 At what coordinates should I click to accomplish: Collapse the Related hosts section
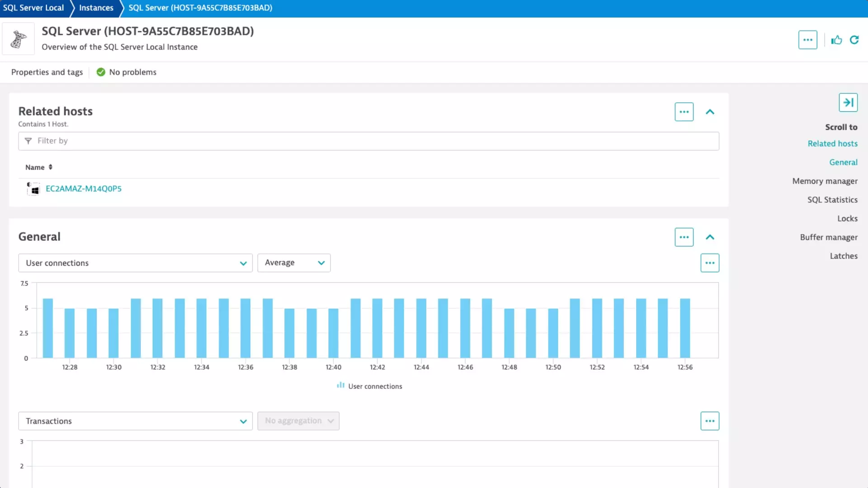click(x=710, y=112)
